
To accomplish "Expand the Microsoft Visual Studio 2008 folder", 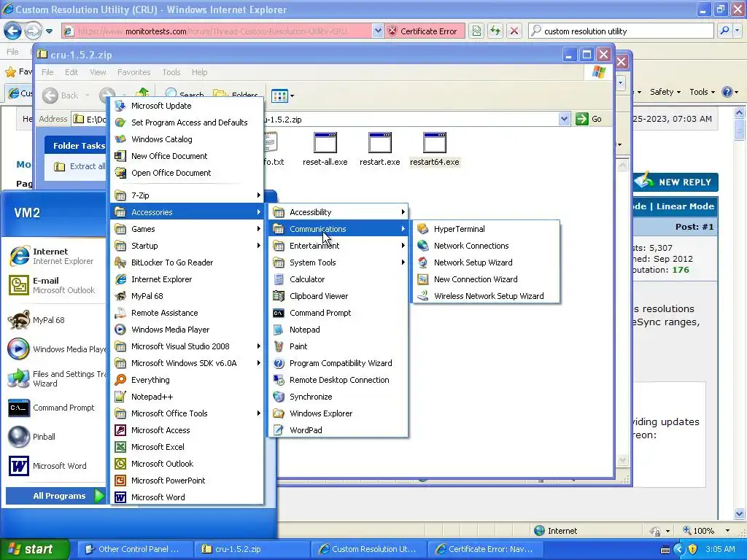I will pos(187,346).
